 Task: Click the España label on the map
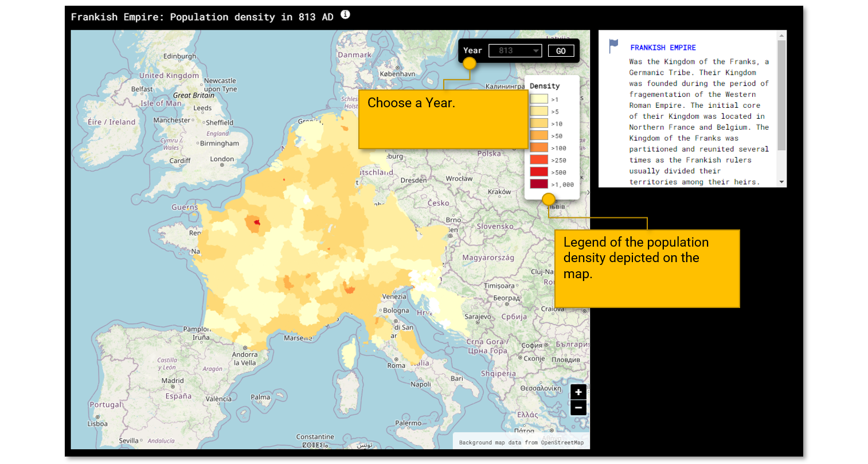tap(178, 396)
